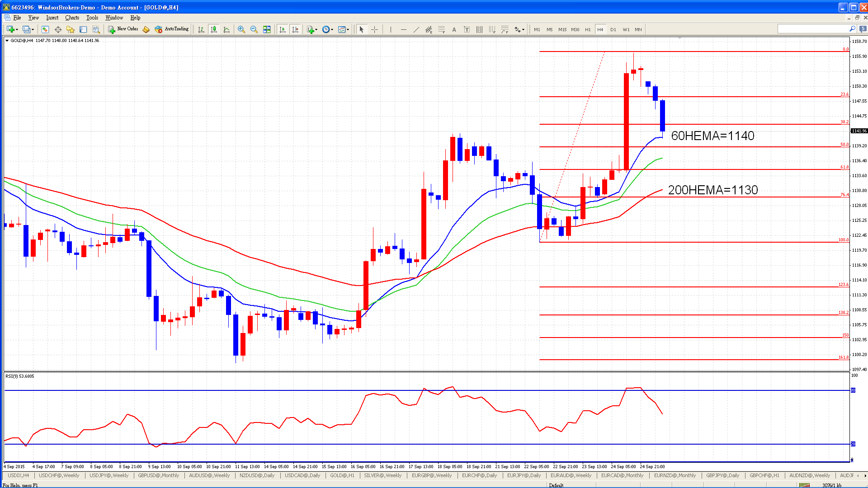Click the Zoom Out magnifier icon
This screenshot has height=488, width=868.
pyautogui.click(x=254, y=29)
